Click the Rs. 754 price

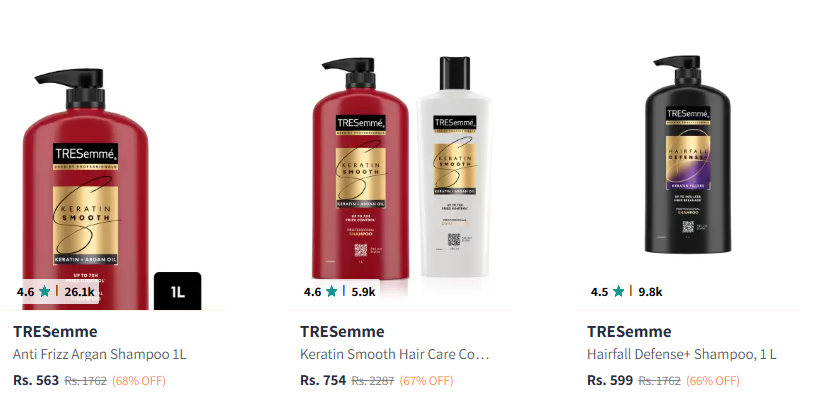click(x=323, y=381)
